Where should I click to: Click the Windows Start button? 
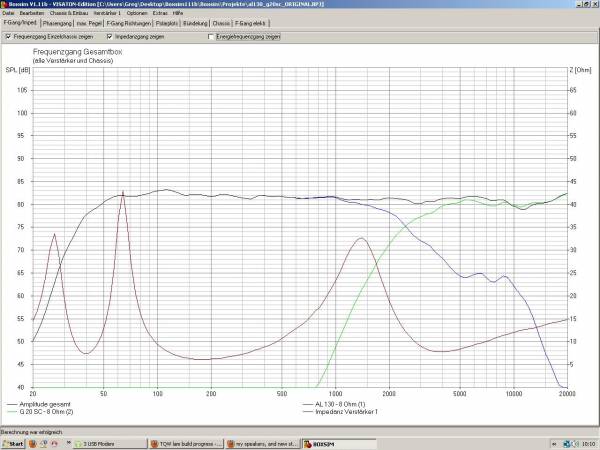tap(13, 444)
